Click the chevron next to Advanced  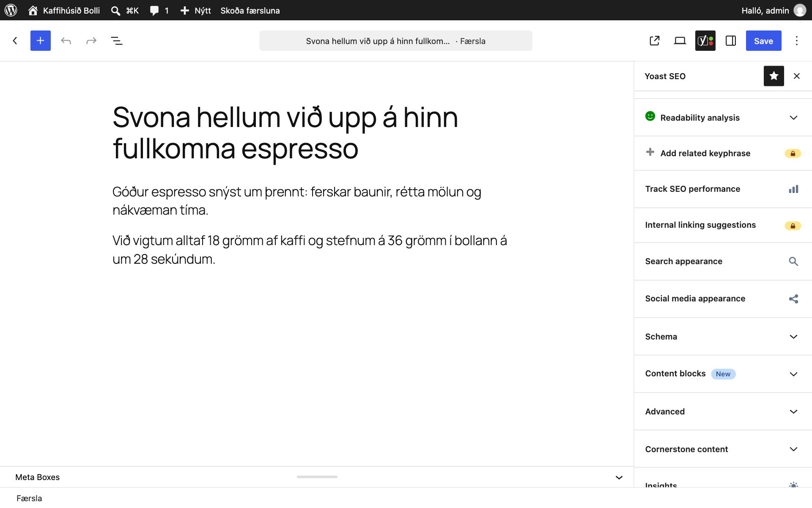tap(793, 411)
